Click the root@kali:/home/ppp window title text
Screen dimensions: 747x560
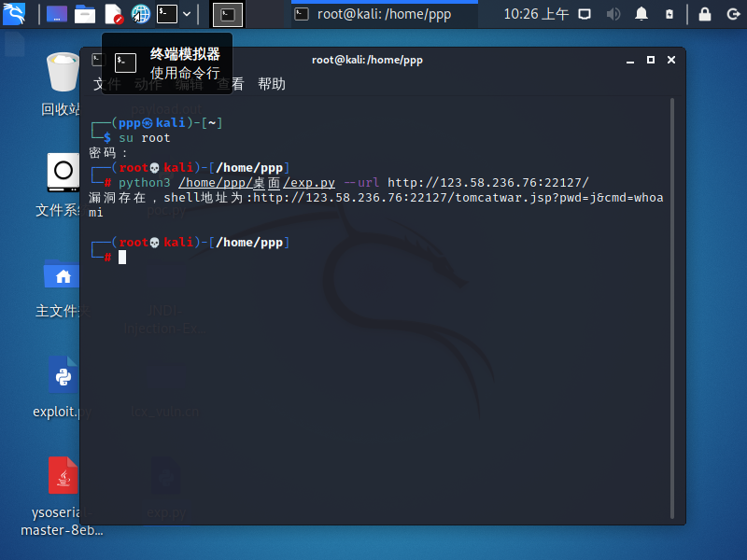(x=367, y=60)
